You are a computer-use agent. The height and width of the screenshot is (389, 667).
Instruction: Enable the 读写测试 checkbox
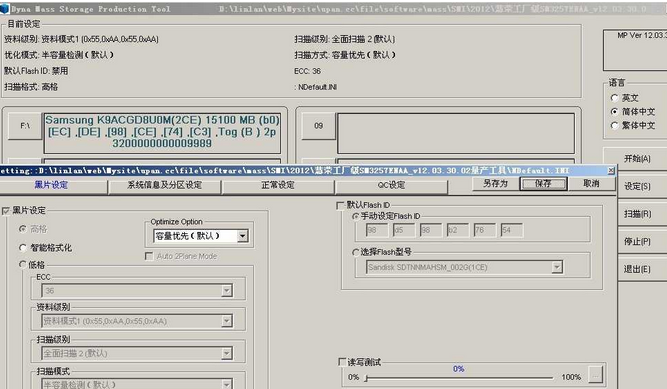[x=342, y=362]
